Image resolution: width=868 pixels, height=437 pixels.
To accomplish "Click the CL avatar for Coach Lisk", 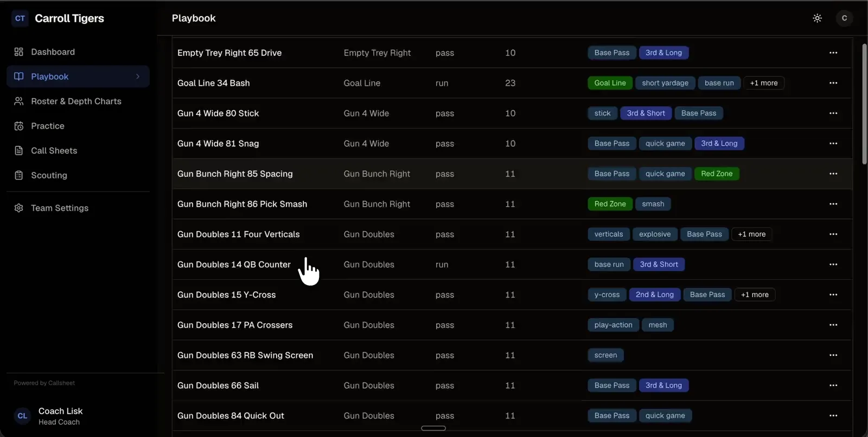I will [x=22, y=416].
